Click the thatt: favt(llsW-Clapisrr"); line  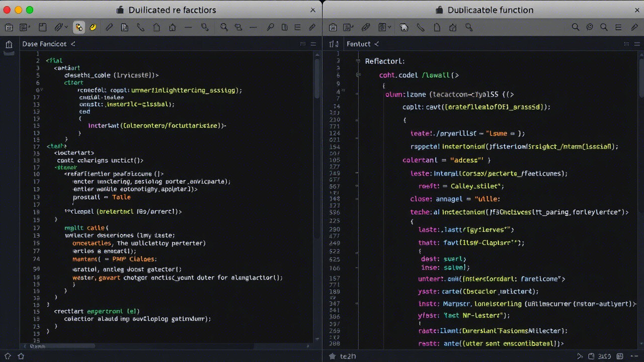[x=471, y=242]
